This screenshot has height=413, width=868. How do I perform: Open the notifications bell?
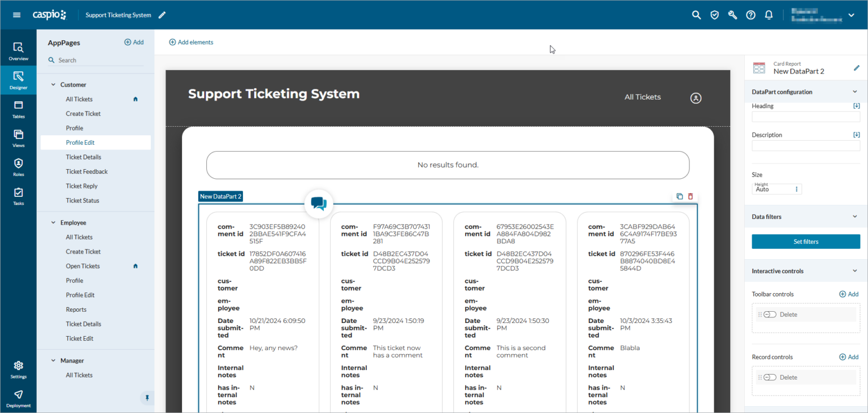769,15
